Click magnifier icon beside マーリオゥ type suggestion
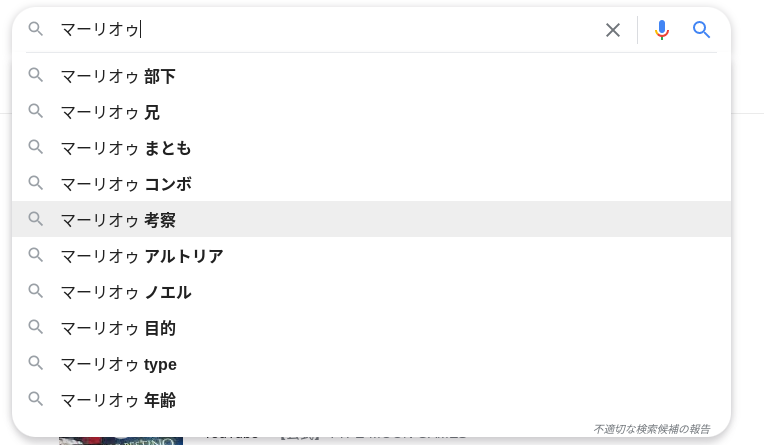The image size is (764, 445). tap(36, 363)
